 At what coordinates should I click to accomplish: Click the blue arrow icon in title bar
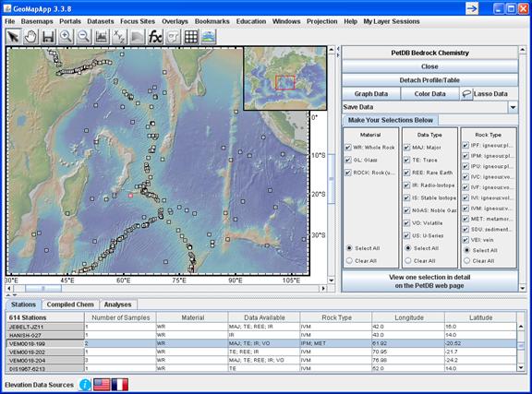(472, 8)
